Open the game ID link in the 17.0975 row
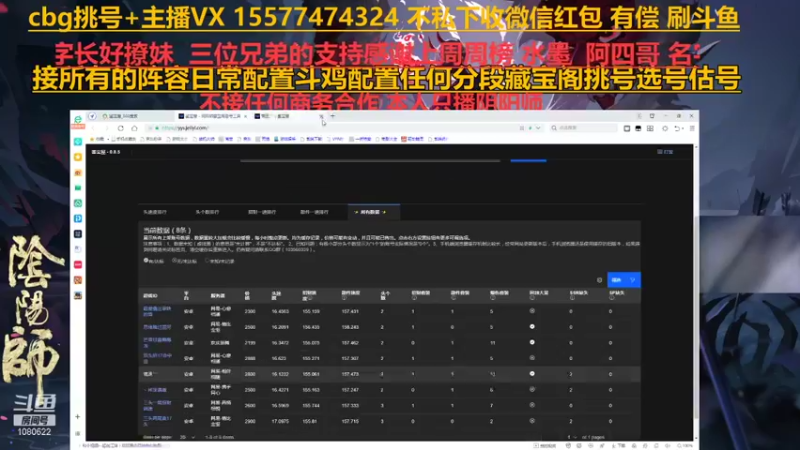The height and width of the screenshot is (450, 800). point(157,421)
